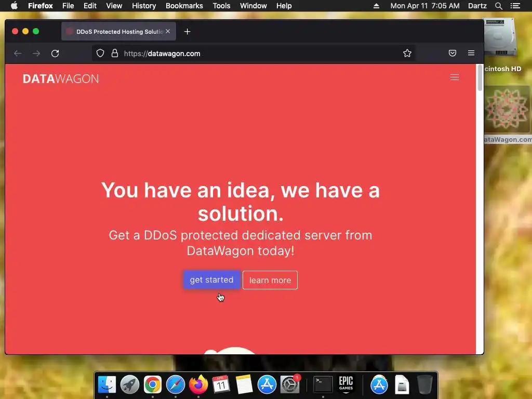
Task: Open Spotlight search
Action: pyautogui.click(x=498, y=6)
